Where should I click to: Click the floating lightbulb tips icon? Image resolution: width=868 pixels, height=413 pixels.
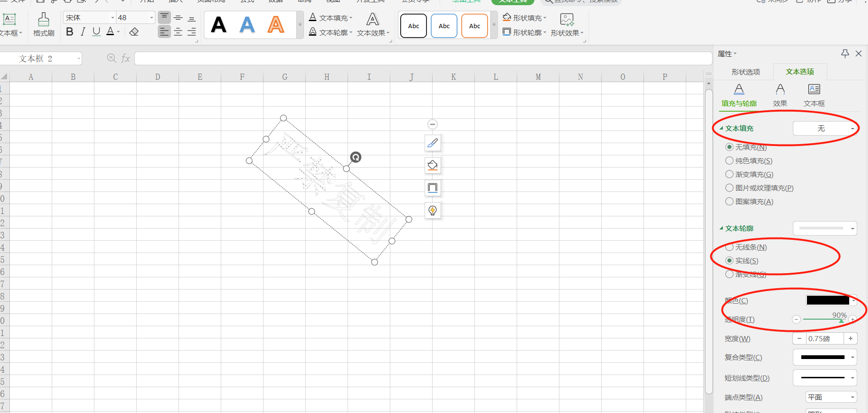point(433,210)
